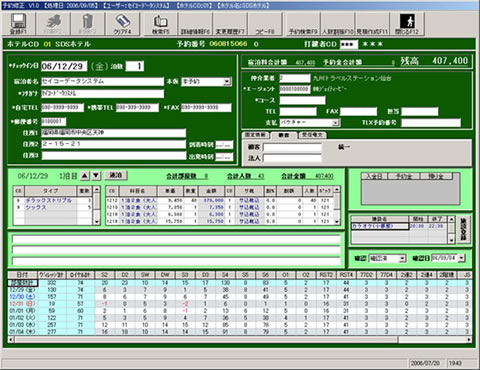The width and height of the screenshot is (480, 370).
Task: Switch to the rightmost tab above 顧客
Action: pyautogui.click(x=312, y=135)
